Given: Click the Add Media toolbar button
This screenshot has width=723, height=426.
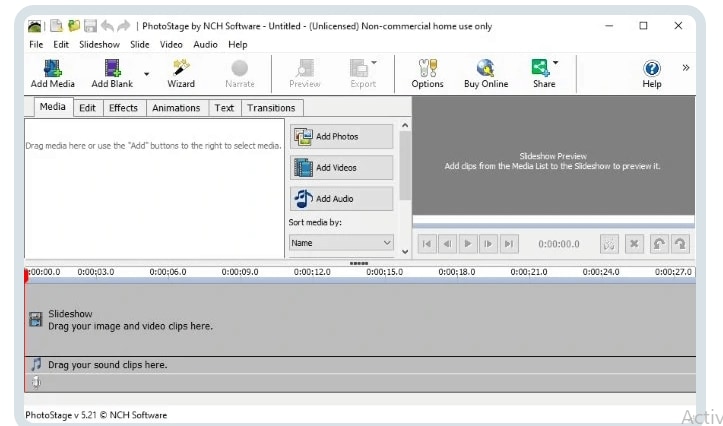Looking at the screenshot, I should click(x=53, y=74).
